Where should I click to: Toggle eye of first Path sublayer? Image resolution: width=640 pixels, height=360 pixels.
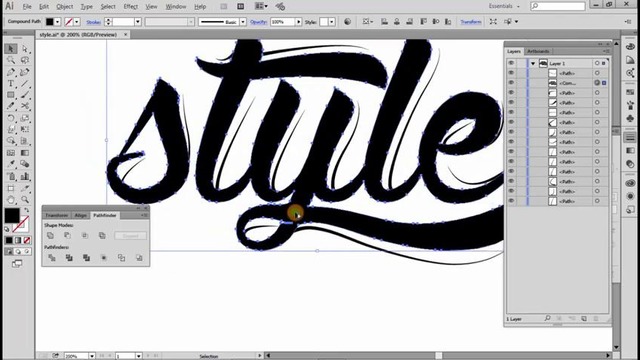[x=511, y=73]
